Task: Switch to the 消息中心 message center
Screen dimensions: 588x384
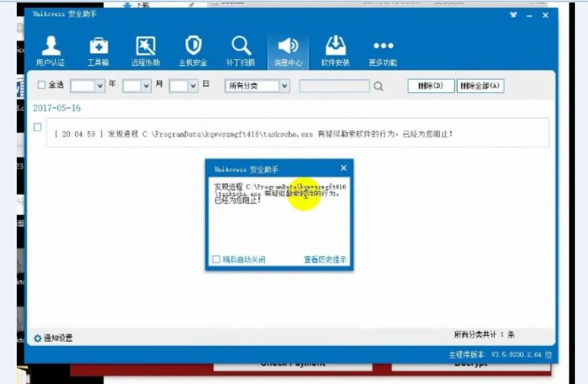Action: 288,48
